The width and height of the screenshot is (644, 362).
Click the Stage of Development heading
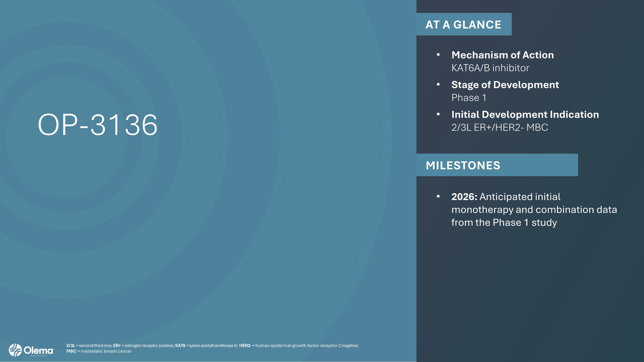[x=505, y=85]
